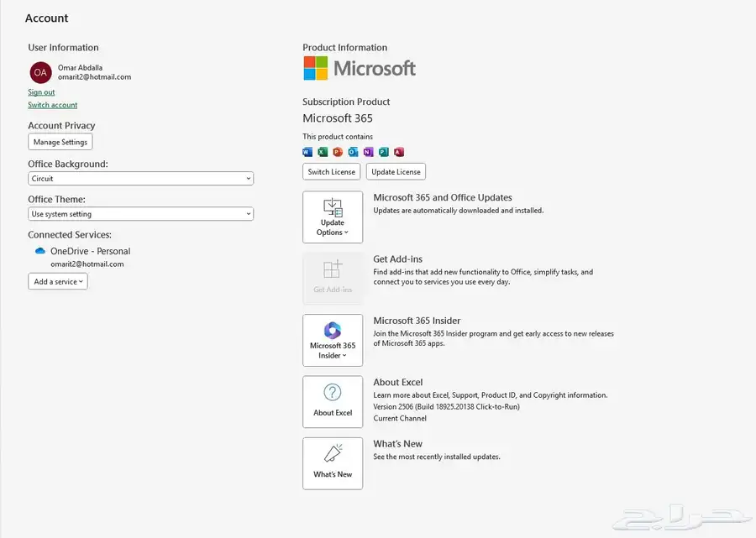
Task: Click the What's New heading text
Action: (398, 444)
